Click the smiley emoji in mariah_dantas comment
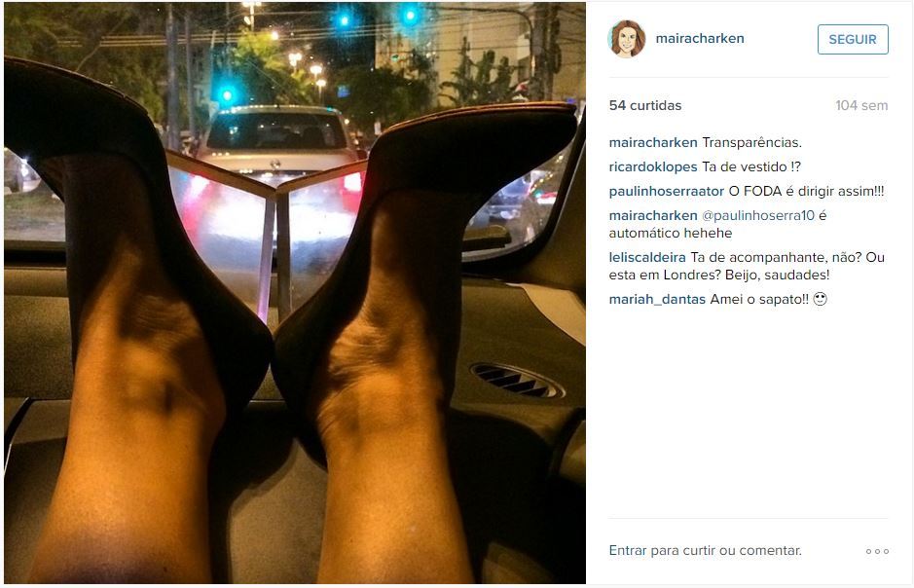 point(821,299)
